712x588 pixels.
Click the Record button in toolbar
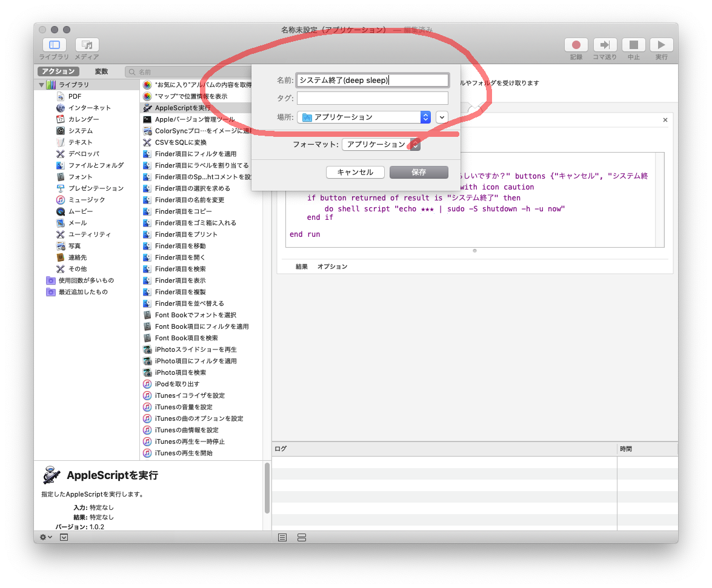[x=576, y=45]
